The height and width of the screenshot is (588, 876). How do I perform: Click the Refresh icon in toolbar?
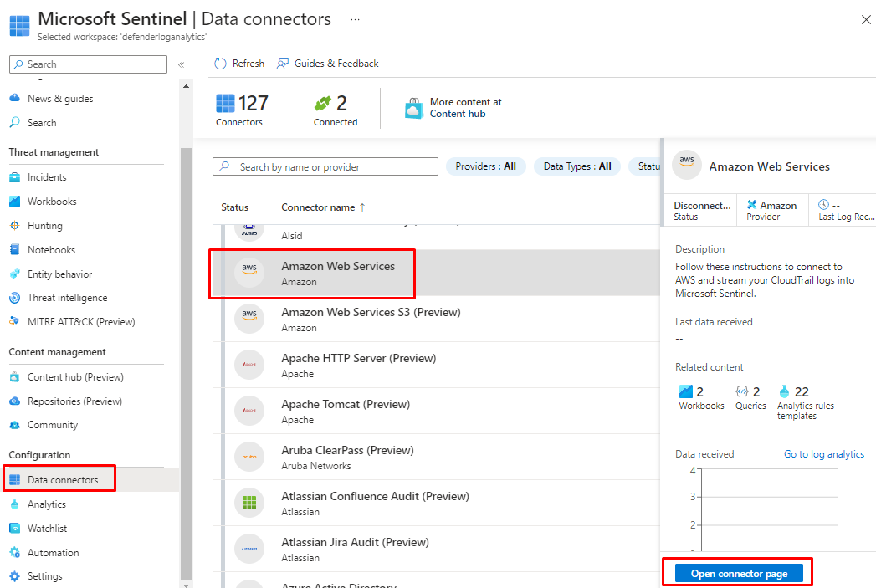pos(221,64)
